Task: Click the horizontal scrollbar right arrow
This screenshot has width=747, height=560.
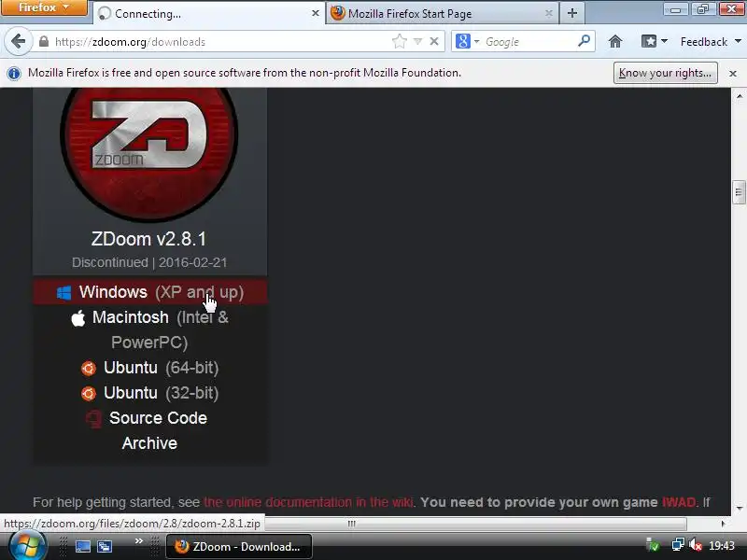Action: (723, 524)
